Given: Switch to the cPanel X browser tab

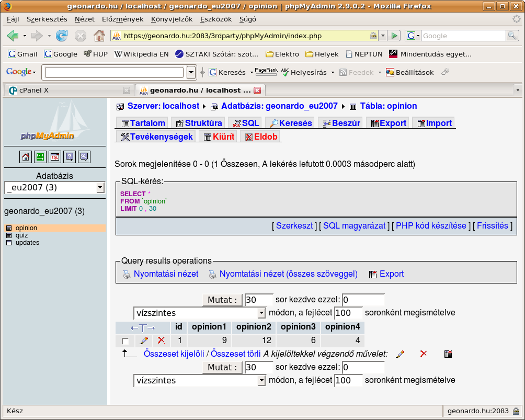Looking at the screenshot, I should pyautogui.click(x=69, y=90).
